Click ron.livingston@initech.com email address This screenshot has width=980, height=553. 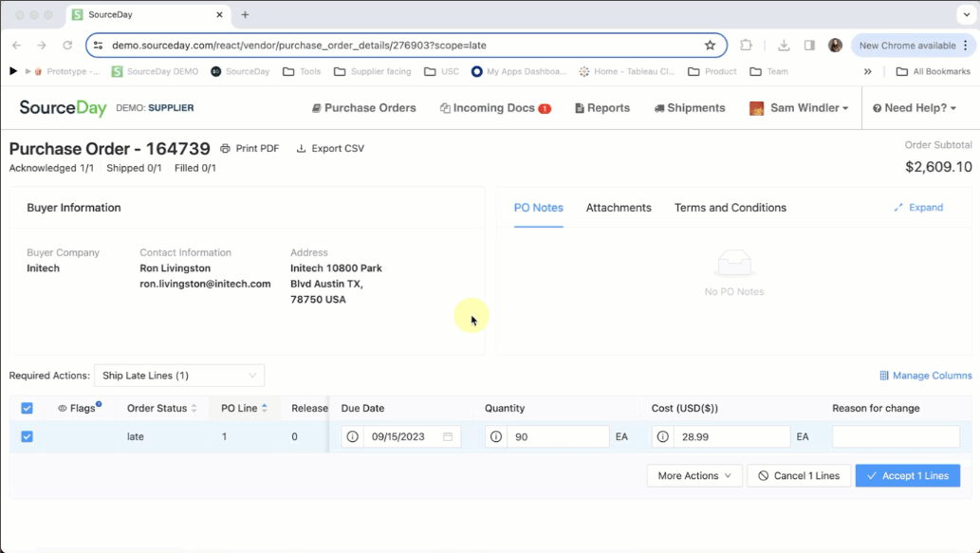point(205,284)
